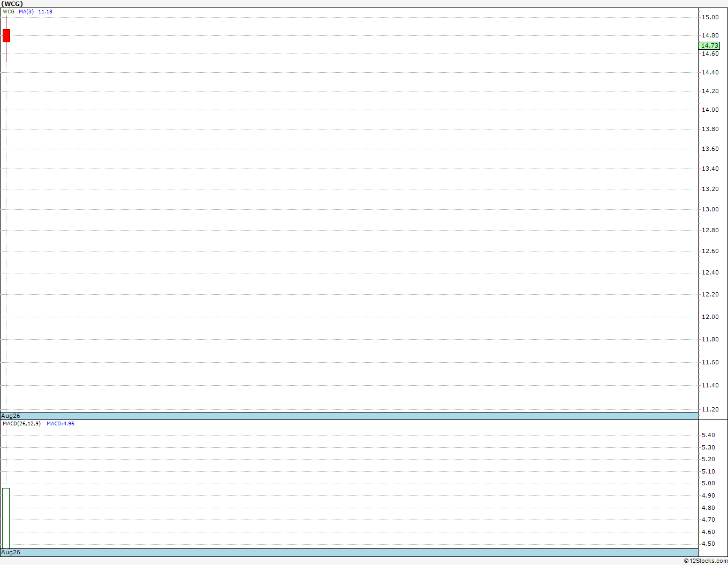Click the green WCG ticker legend label

pyautogui.click(x=9, y=11)
